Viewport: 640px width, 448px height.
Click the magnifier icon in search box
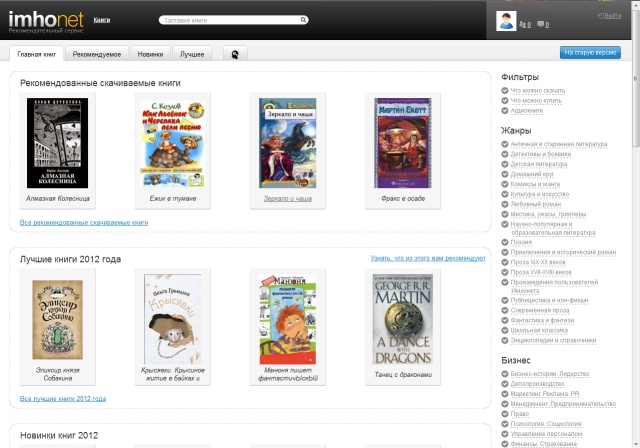tap(303, 20)
